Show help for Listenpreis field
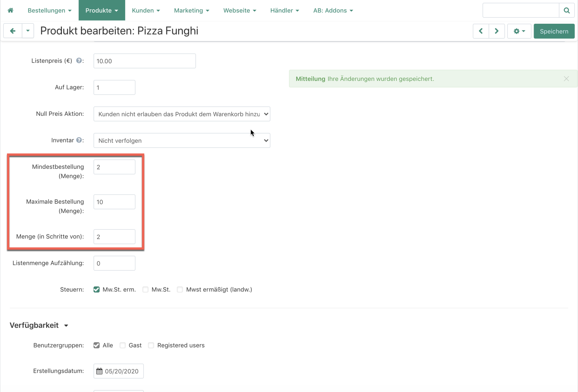The image size is (578, 392). [x=79, y=61]
